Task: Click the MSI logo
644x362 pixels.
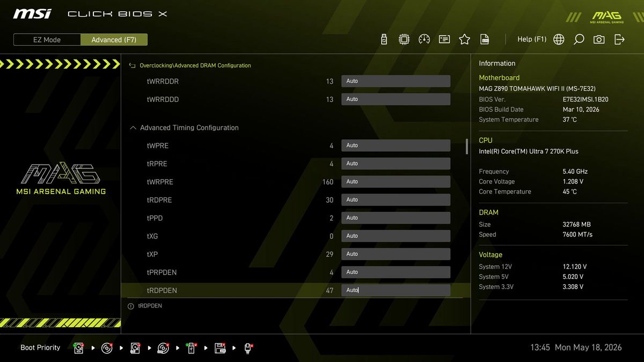Action: tap(32, 13)
